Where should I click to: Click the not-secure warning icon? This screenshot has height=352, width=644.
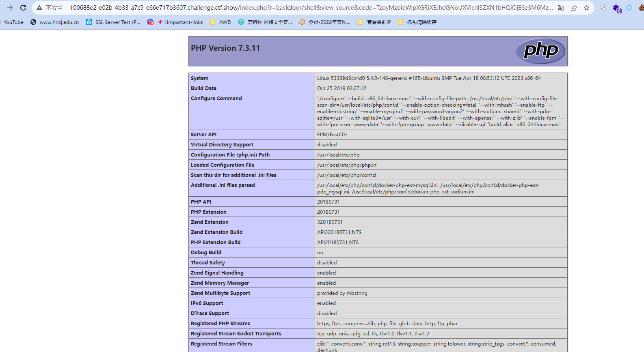(39, 8)
